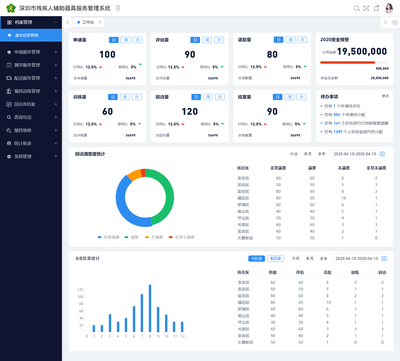This screenshot has width=400, height=361.
Task: Expand 申请服务管理 with its plus sign
Action: click(x=56, y=52)
